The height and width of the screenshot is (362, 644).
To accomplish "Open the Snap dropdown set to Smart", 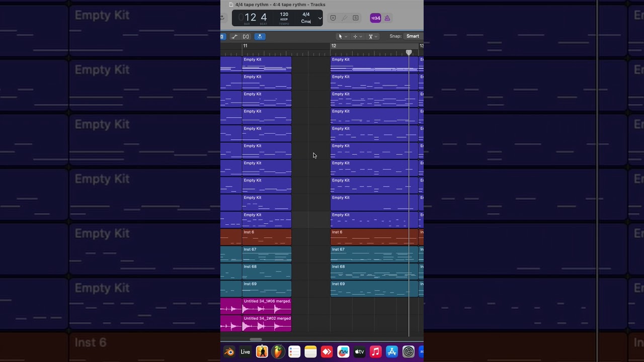I will point(413,36).
